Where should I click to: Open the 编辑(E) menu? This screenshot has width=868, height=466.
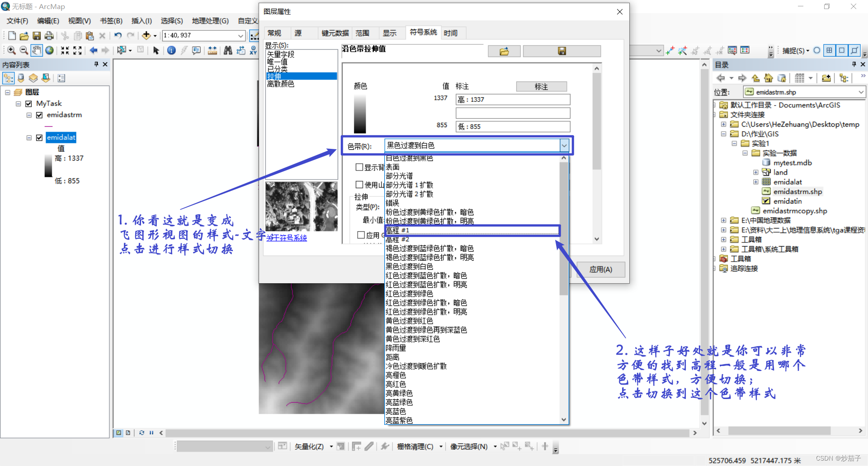pos(48,21)
